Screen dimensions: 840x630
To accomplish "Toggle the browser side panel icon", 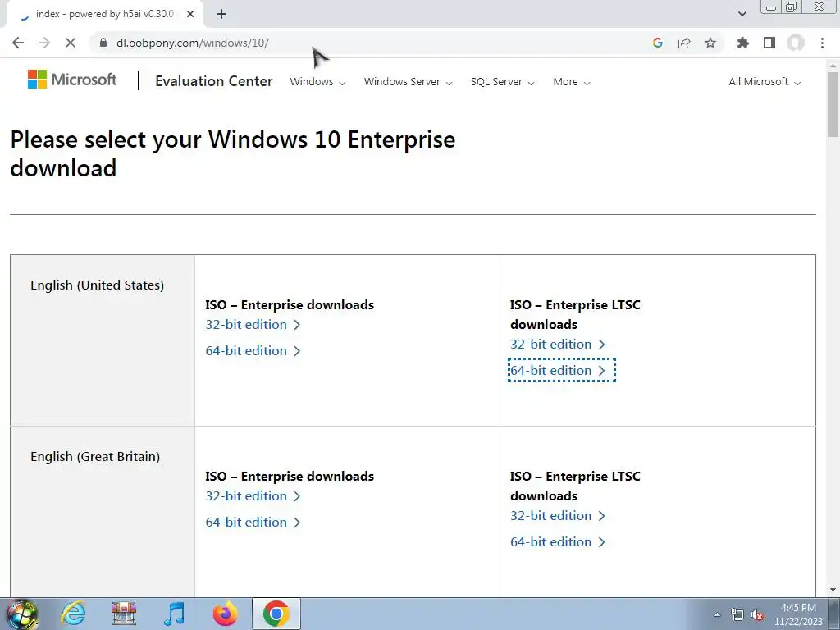I will 769,43.
